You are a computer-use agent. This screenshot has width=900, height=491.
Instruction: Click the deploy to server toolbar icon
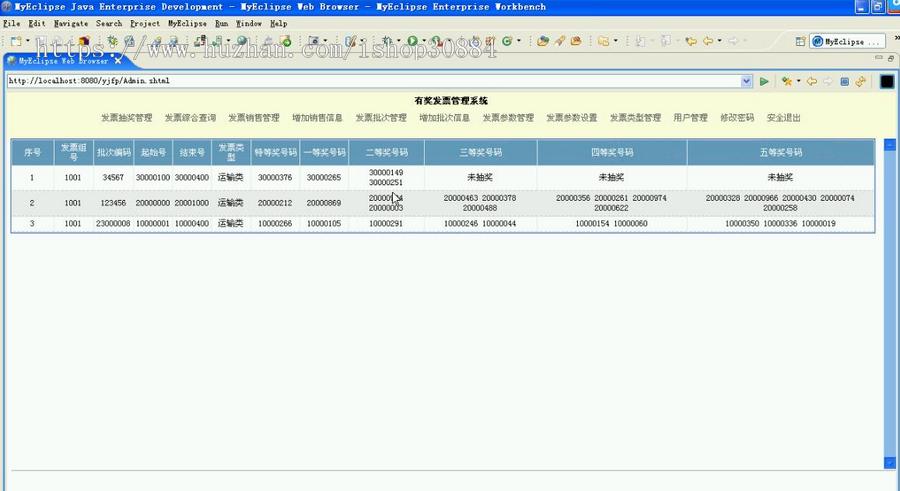[x=199, y=41]
